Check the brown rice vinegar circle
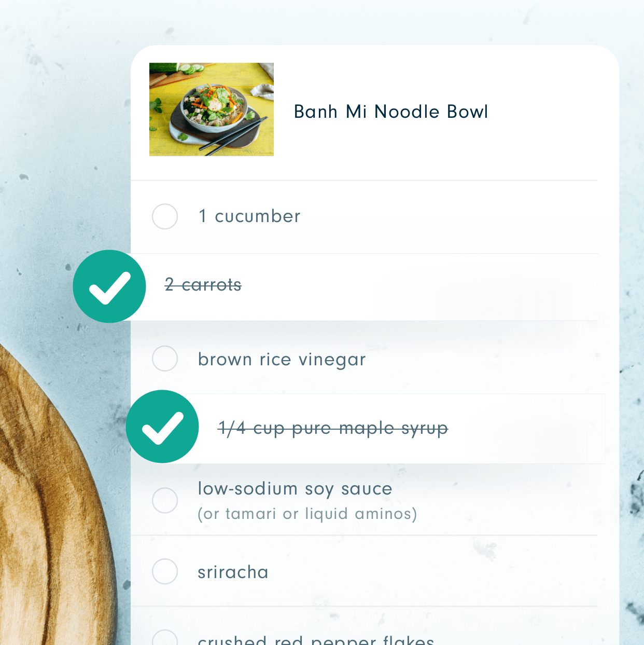 (165, 359)
